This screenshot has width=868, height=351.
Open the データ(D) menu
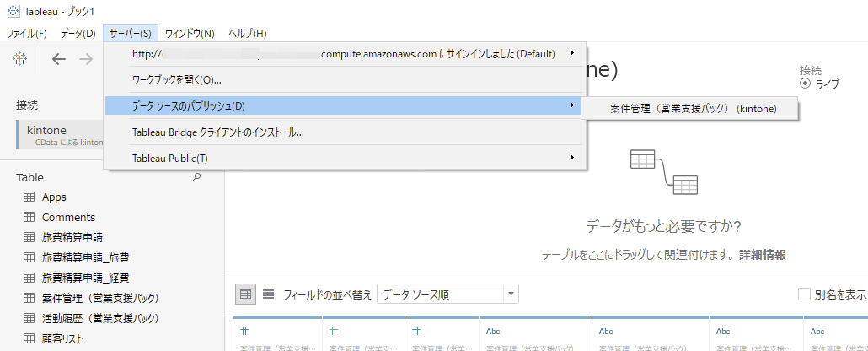coord(78,33)
